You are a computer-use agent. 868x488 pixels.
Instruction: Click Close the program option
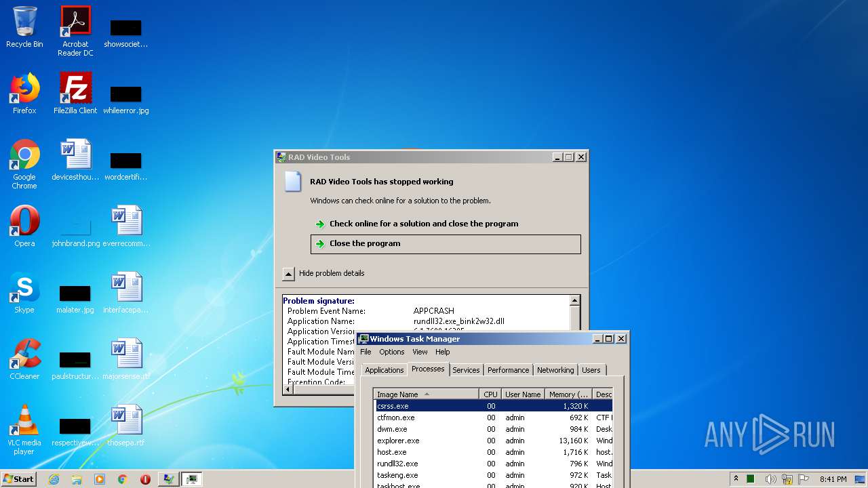[446, 244]
